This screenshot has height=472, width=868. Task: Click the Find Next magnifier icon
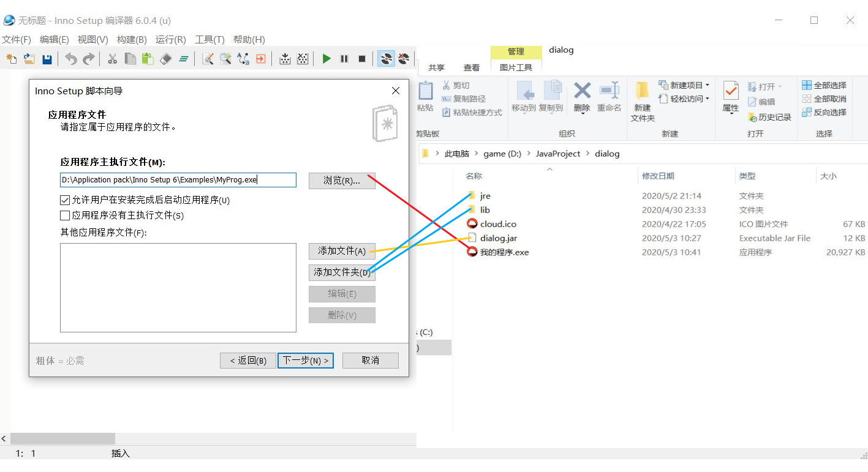(225, 59)
